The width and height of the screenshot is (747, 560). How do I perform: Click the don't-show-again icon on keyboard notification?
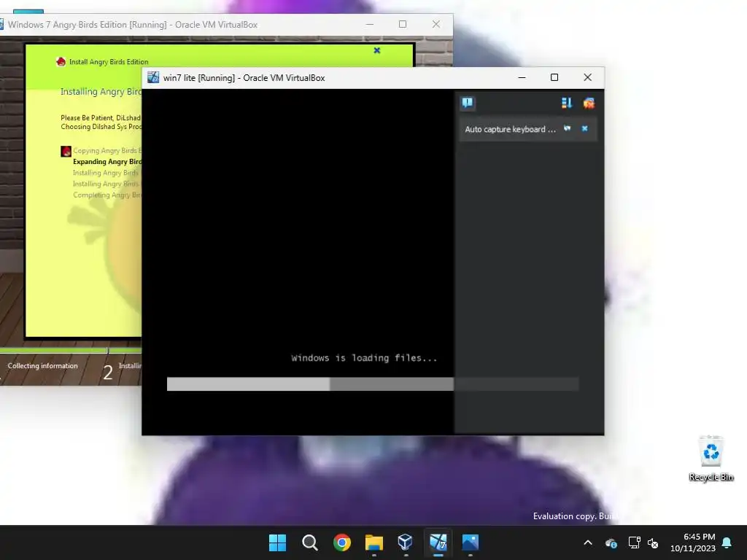[567, 128]
